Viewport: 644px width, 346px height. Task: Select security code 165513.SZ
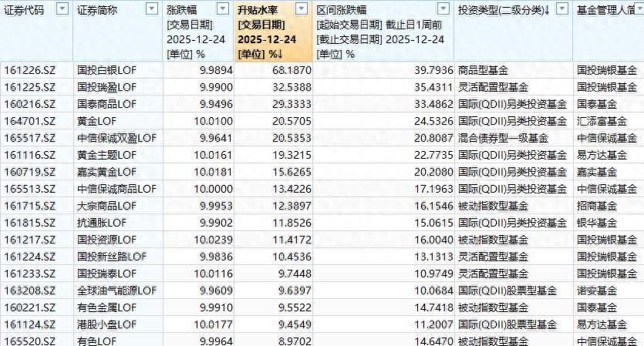click(x=29, y=189)
